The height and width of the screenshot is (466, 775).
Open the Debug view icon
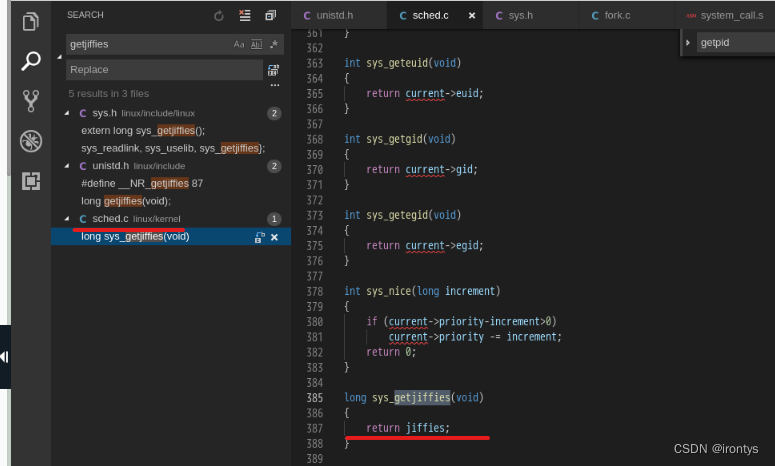coord(31,140)
